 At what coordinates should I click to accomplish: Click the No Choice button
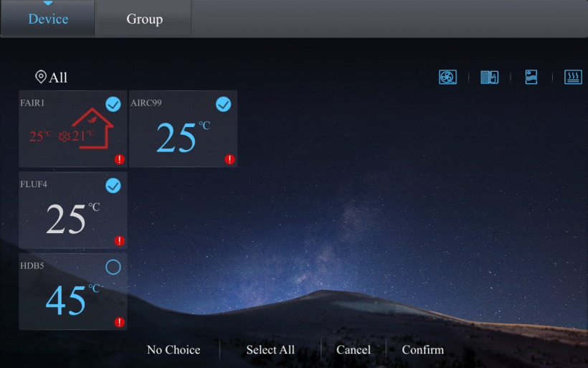(174, 350)
